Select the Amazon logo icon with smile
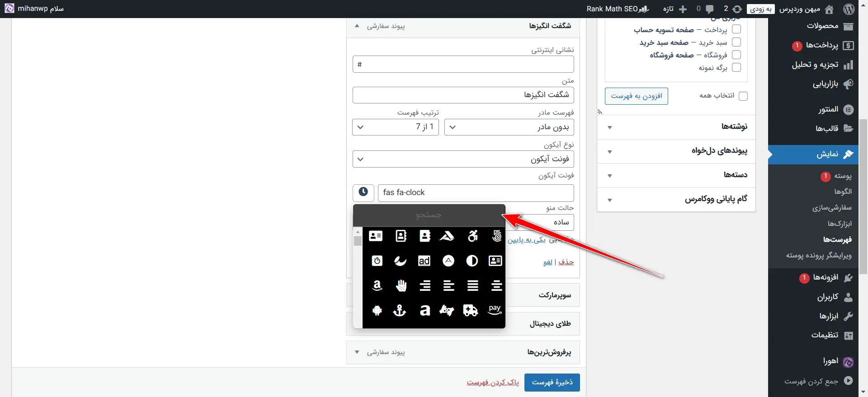This screenshot has width=868, height=397. [x=377, y=285]
